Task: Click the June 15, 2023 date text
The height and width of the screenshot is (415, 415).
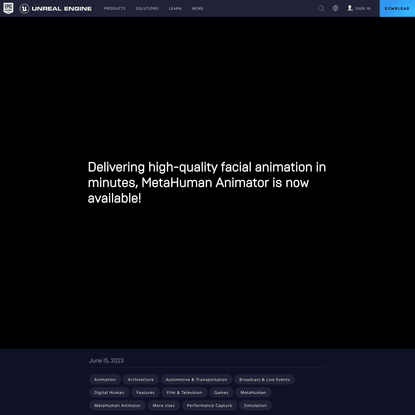Action: 106,360
